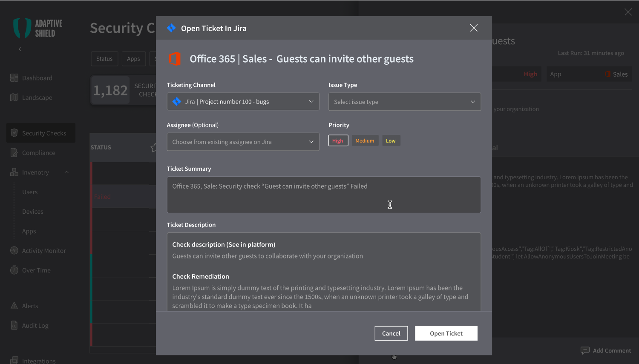This screenshot has height=364, width=639.
Task: Click the Check Remediation heading
Action: coord(201,276)
